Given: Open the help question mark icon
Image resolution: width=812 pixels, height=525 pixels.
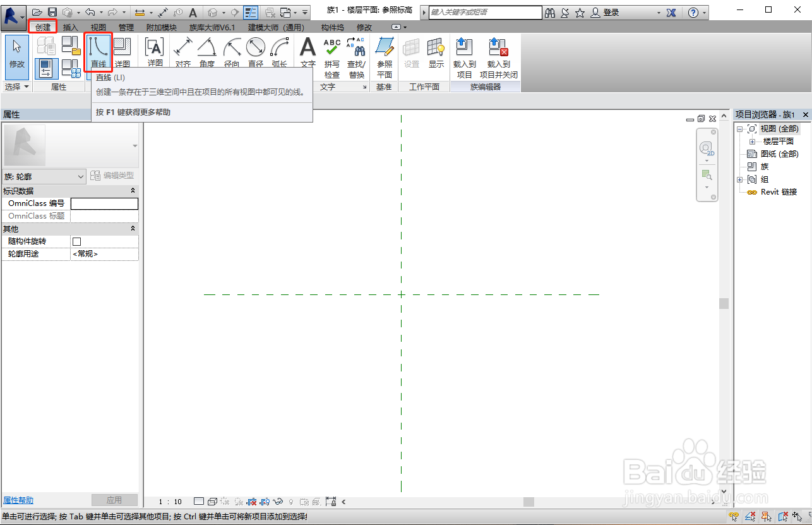Looking at the screenshot, I should [x=693, y=13].
